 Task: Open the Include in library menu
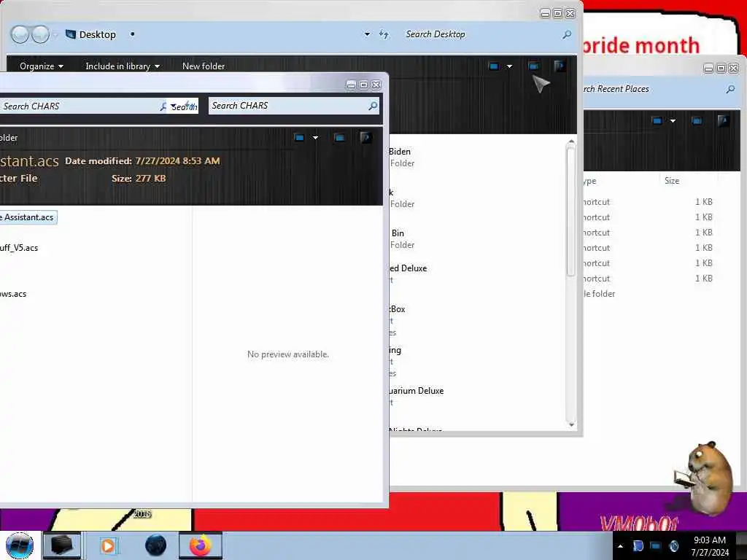point(123,66)
